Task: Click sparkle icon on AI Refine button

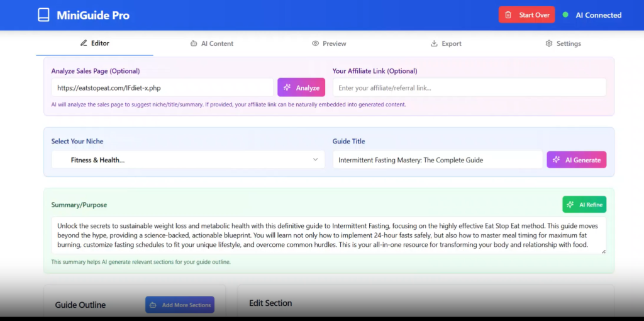Action: coord(570,205)
